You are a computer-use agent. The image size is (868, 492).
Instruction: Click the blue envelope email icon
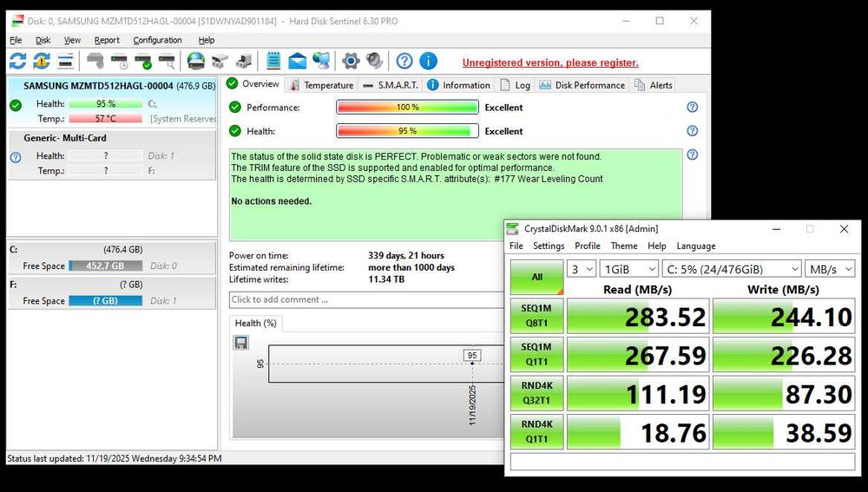pyautogui.click(x=297, y=61)
